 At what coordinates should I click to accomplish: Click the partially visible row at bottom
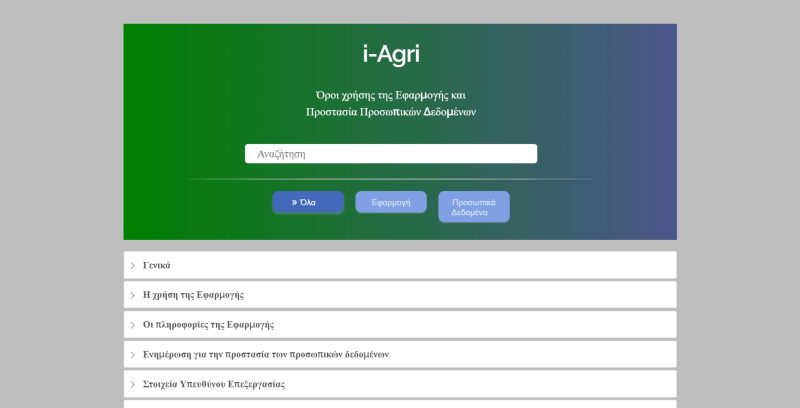(x=400, y=404)
